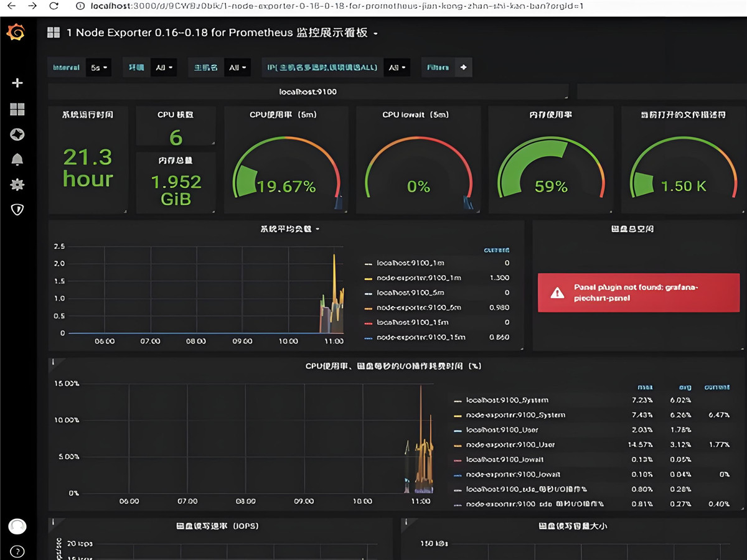
Task: Click the color swatch of node-exporter:9100_Iowait
Action: pyautogui.click(x=458, y=475)
